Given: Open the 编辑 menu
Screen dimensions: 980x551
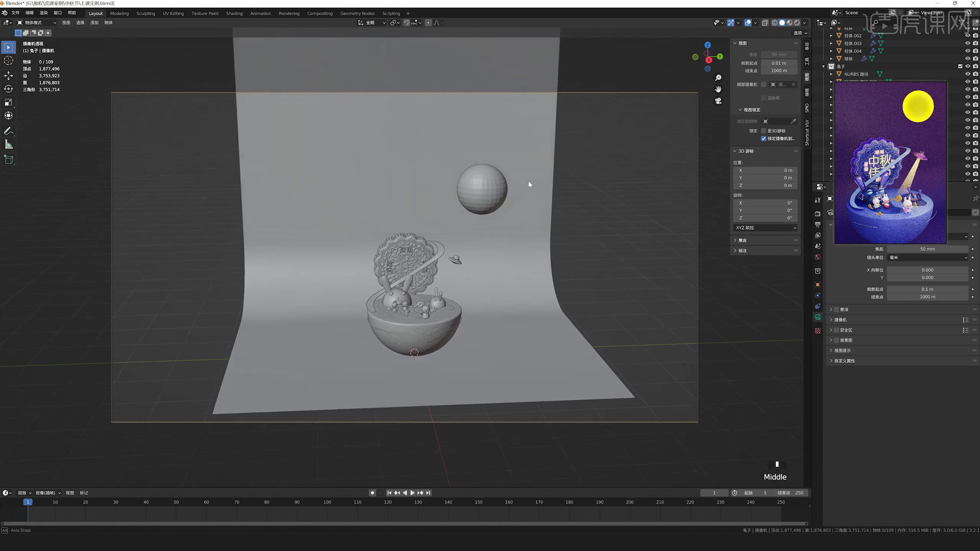Looking at the screenshot, I should coord(30,13).
